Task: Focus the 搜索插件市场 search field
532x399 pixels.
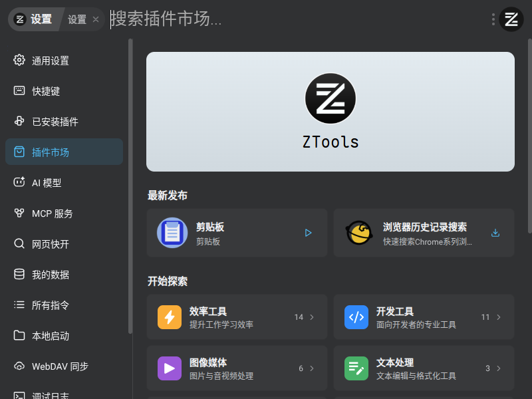Action: [x=295, y=19]
